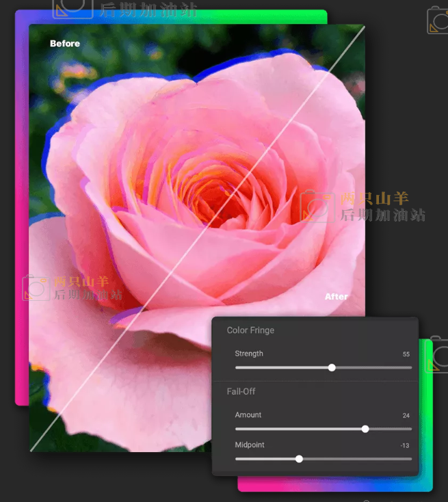Select the Fall-Off section header
The image size is (448, 502).
[241, 392]
